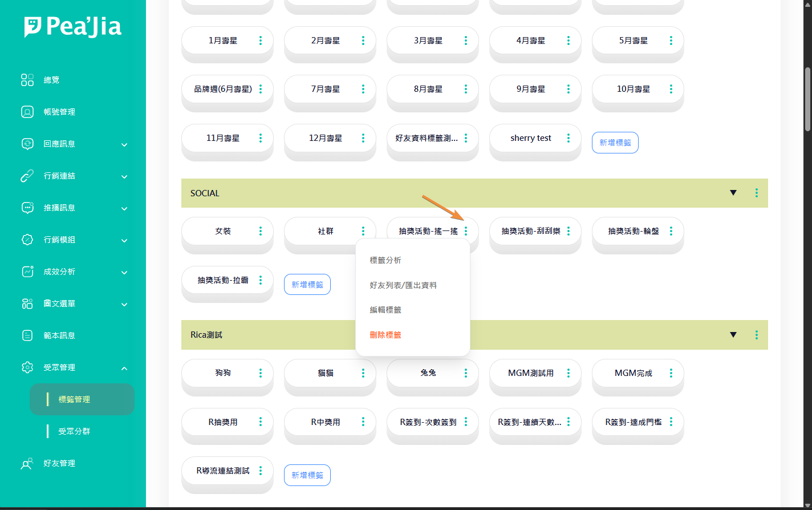Open three-dot menu for 女裝 tag
This screenshot has height=510, width=812.
click(261, 231)
